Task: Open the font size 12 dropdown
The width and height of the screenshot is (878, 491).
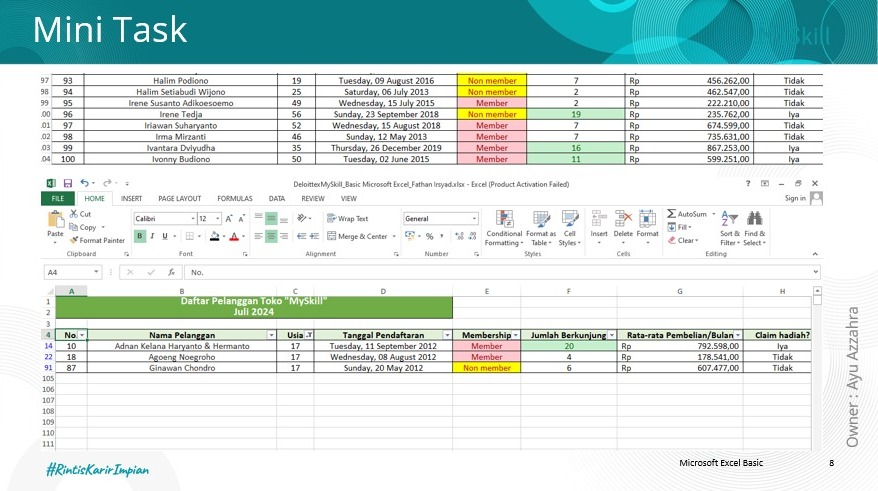Action: pyautogui.click(x=218, y=218)
